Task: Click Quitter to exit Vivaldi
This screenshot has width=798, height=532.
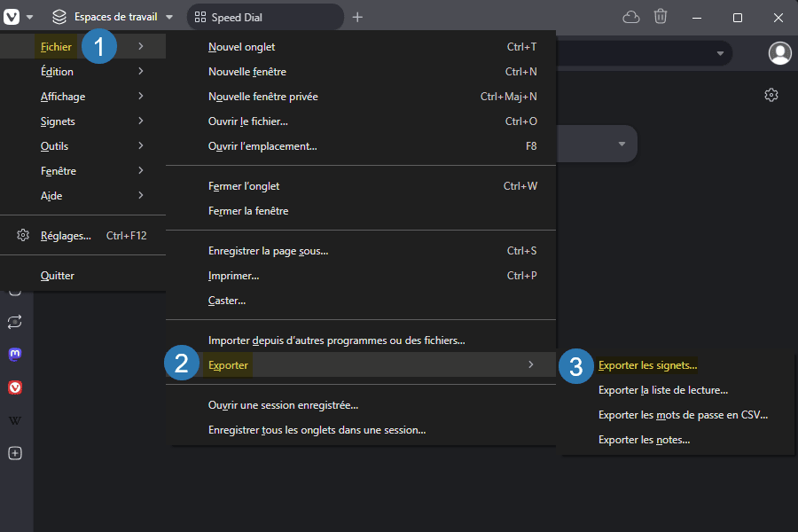Action: [x=57, y=275]
